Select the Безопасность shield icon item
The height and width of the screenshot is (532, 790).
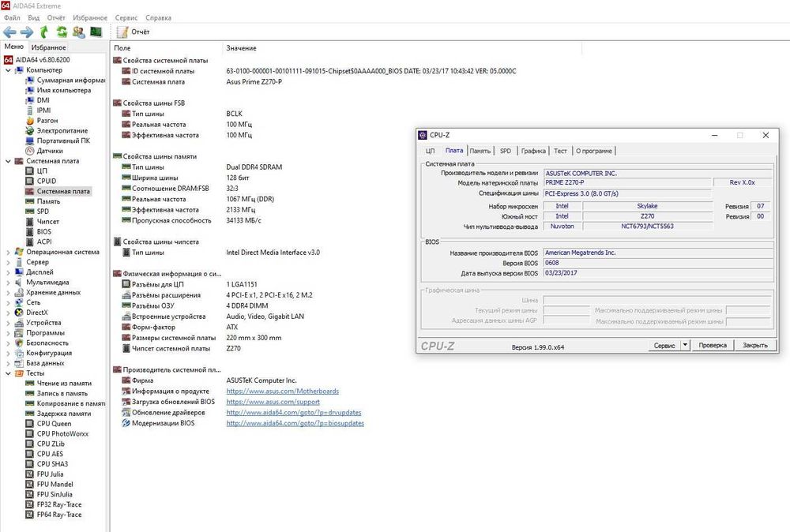click(19, 343)
